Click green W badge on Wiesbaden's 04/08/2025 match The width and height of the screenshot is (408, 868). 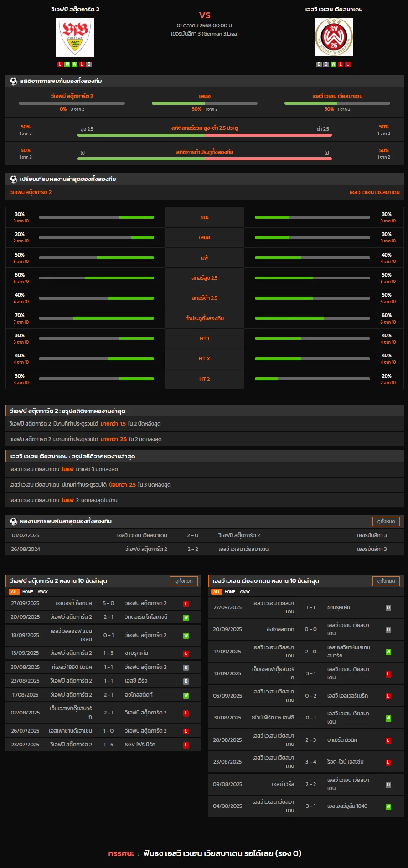pos(388,806)
